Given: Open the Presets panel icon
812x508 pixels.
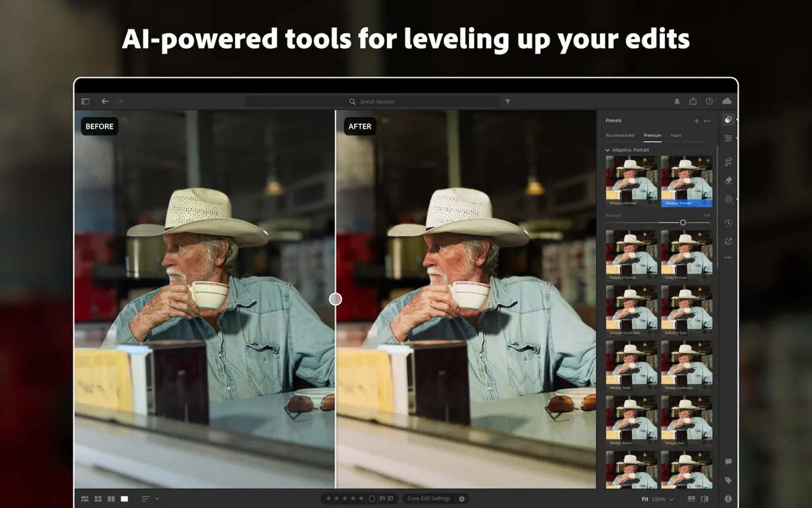Looking at the screenshot, I should [728, 119].
